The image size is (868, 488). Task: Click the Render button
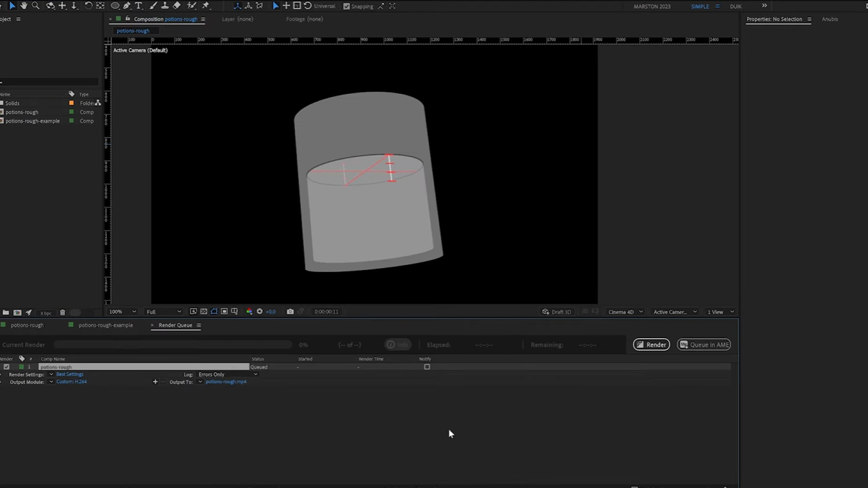tap(651, 344)
